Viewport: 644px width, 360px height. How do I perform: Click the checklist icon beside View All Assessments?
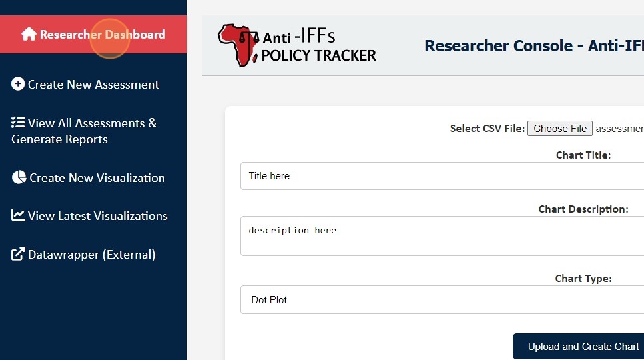coord(18,123)
